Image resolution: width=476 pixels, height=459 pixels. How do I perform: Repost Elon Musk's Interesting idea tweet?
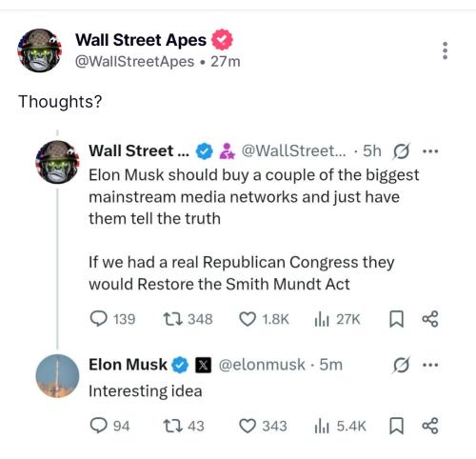[x=172, y=426]
